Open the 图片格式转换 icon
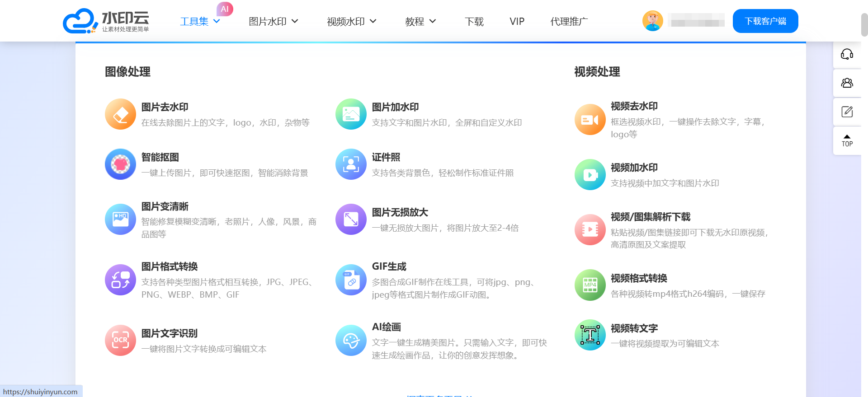The width and height of the screenshot is (868, 397). click(120, 280)
